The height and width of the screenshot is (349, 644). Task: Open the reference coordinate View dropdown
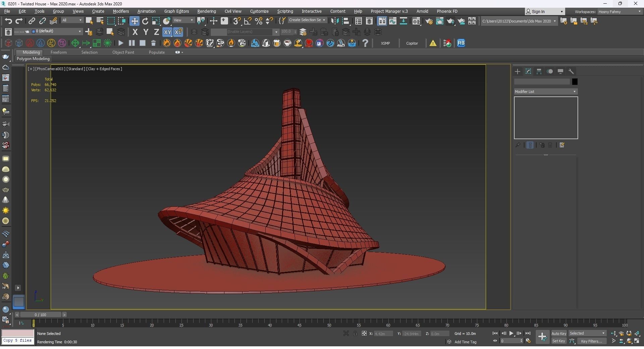pyautogui.click(x=183, y=20)
